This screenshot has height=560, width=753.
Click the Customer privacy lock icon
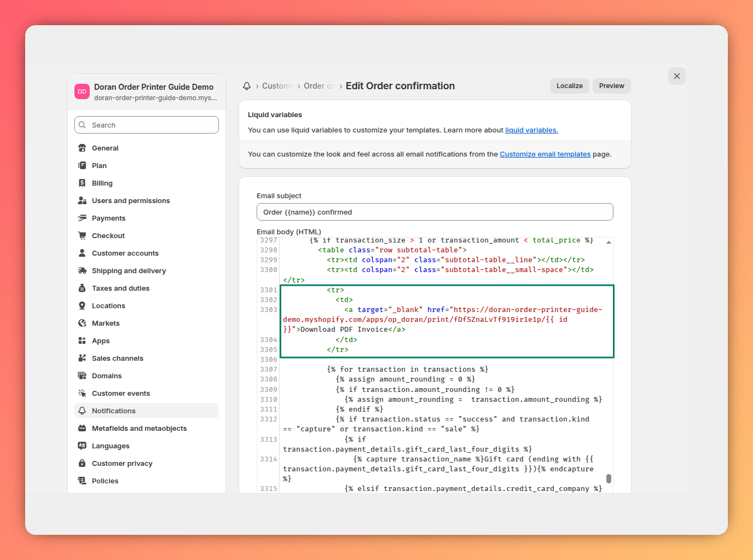pyautogui.click(x=82, y=463)
